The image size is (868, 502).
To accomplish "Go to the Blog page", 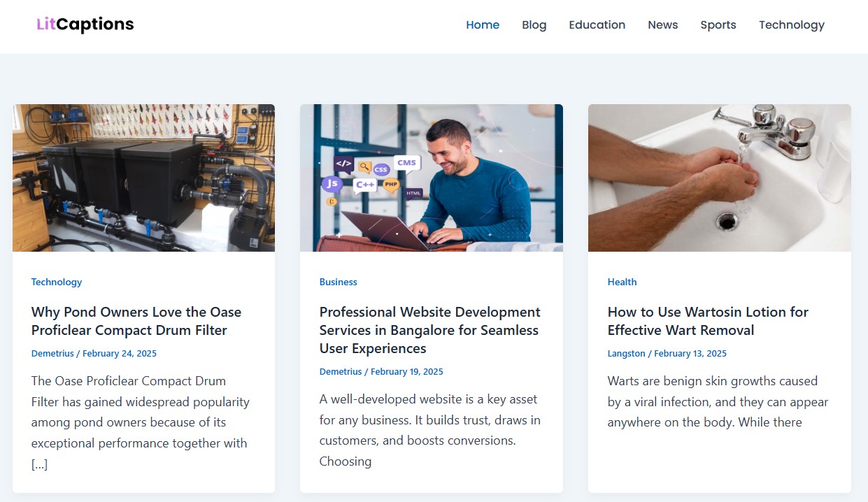I will [534, 25].
